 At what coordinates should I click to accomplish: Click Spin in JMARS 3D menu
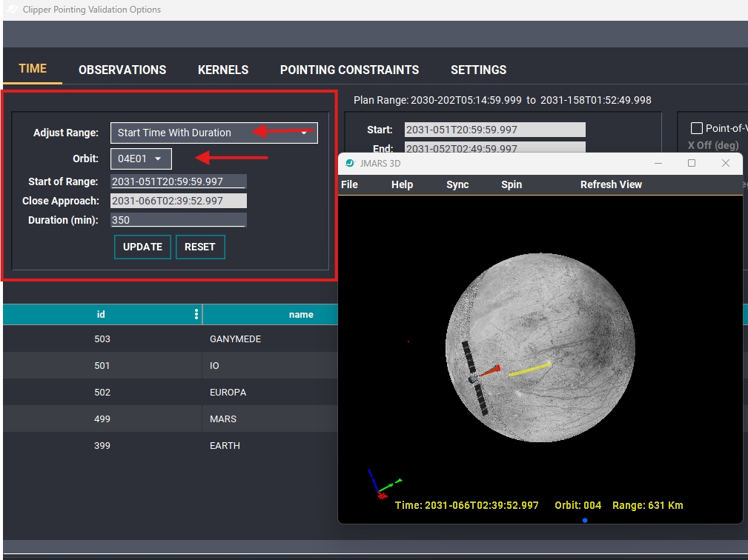512,184
